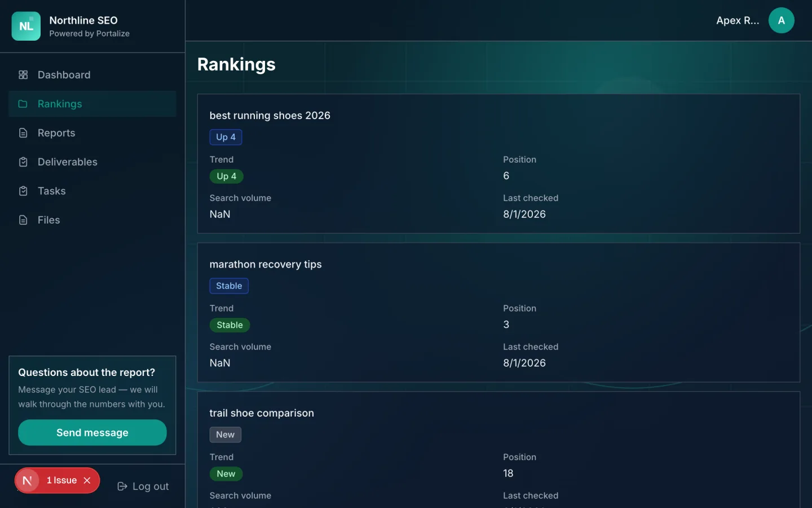Navigate to Tasks
This screenshot has height=508, width=812.
[92, 191]
